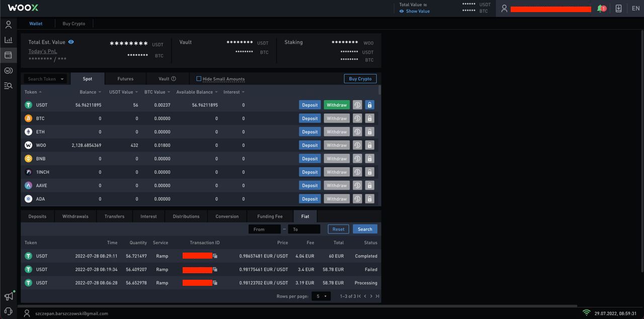Open the Distributions tab

coord(186,216)
